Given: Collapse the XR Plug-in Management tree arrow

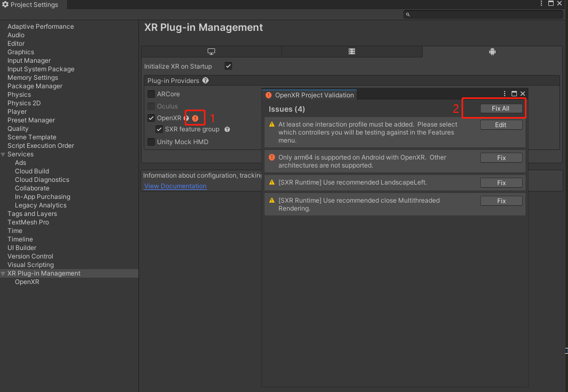Looking at the screenshot, I should point(3,273).
